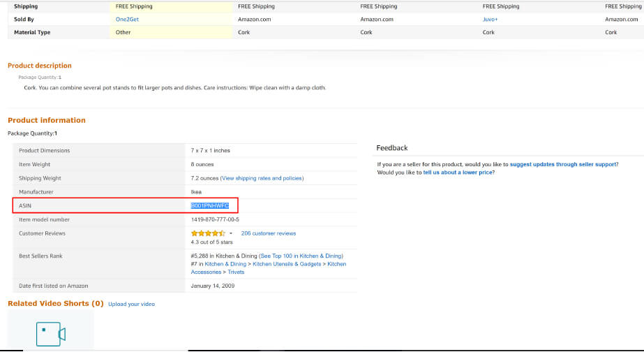See Top 100 in Kitchen & Dining
The height and width of the screenshot is (352, 644).
coord(301,256)
